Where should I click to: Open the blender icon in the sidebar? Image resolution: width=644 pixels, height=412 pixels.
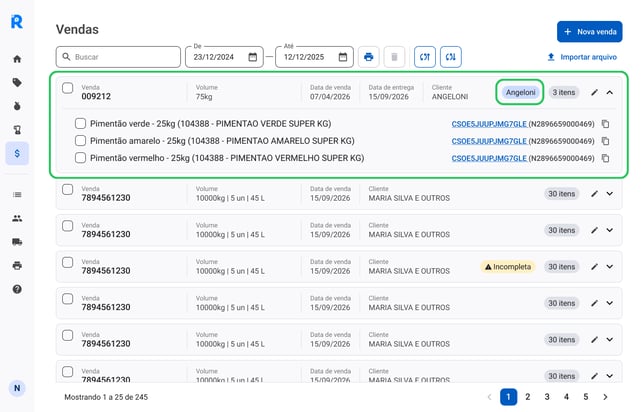click(17, 130)
